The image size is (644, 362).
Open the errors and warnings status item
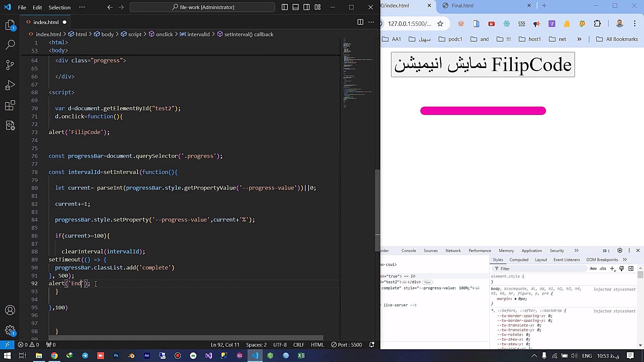(29, 345)
